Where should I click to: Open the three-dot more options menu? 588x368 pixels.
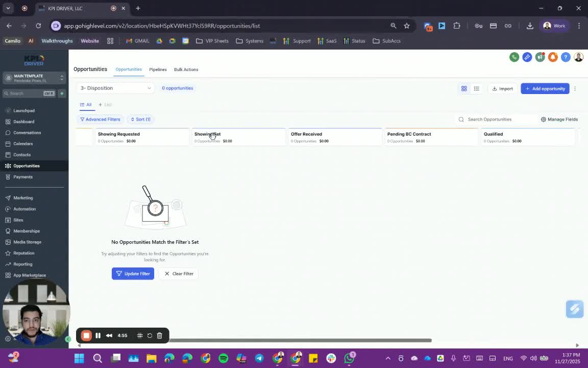pos(575,88)
